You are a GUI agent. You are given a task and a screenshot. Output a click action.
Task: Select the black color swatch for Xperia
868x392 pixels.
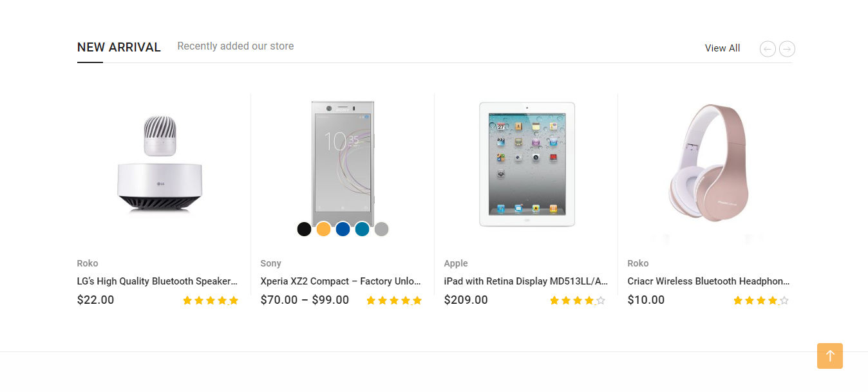coord(305,229)
